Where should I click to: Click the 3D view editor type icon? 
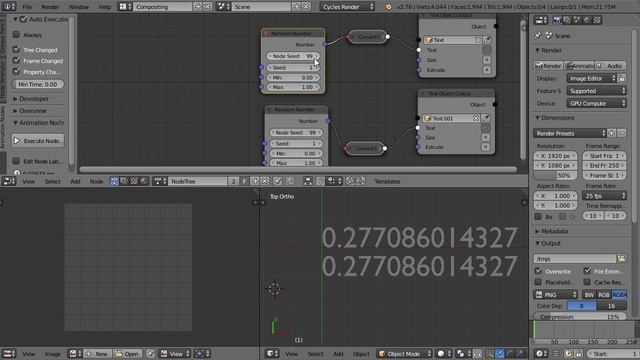click(272, 354)
